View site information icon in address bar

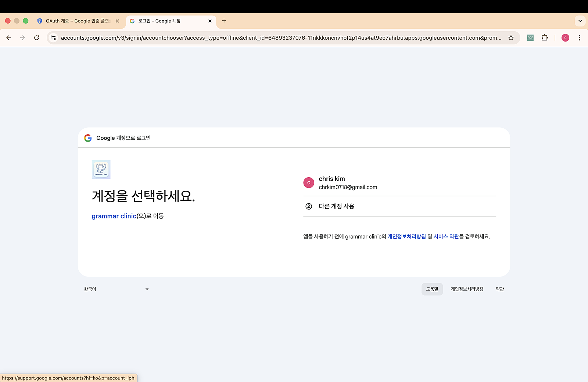pos(54,38)
